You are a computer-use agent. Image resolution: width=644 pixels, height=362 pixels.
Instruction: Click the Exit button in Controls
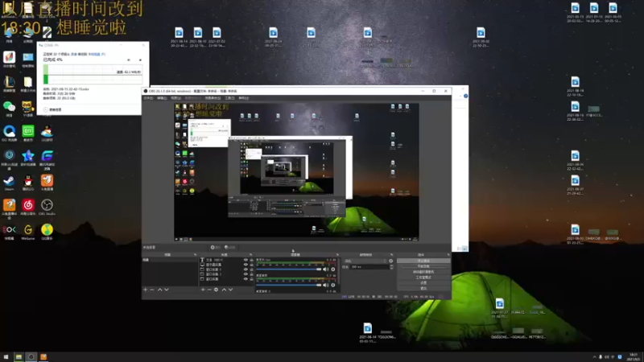(423, 288)
